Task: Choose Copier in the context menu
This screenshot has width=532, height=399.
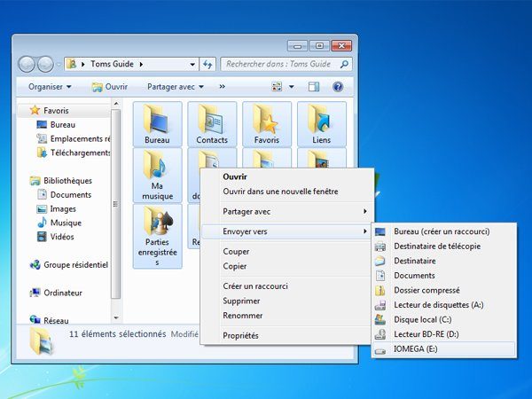Action: tap(286, 266)
